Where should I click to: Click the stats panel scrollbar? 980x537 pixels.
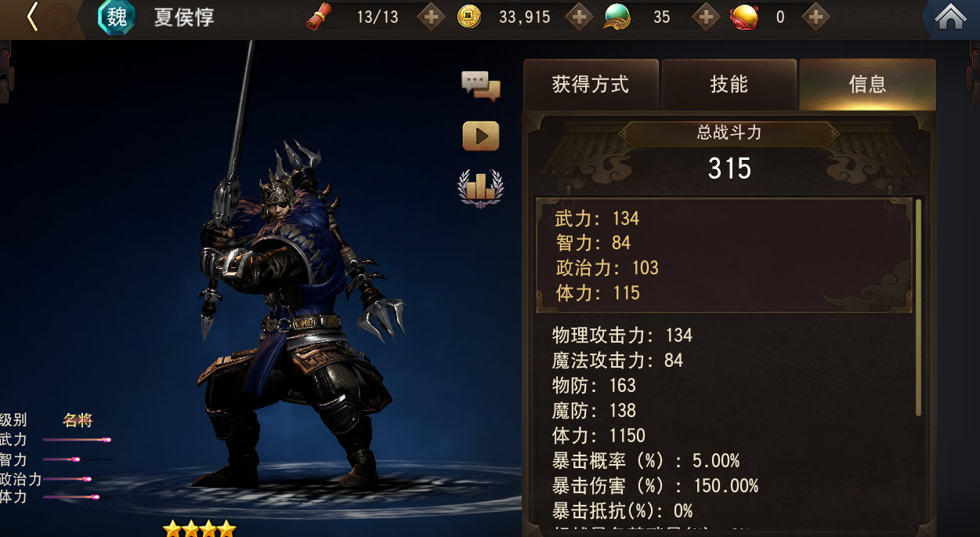[x=919, y=307]
